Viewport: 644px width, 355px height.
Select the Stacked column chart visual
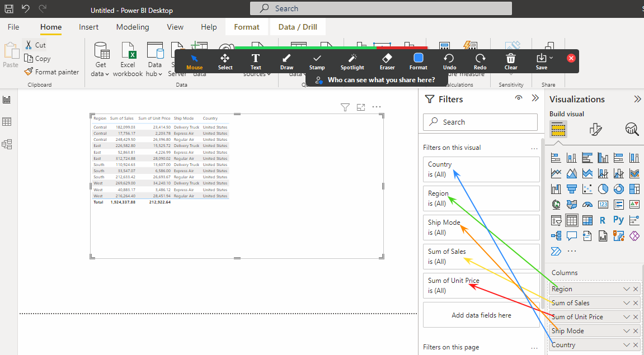coord(571,158)
